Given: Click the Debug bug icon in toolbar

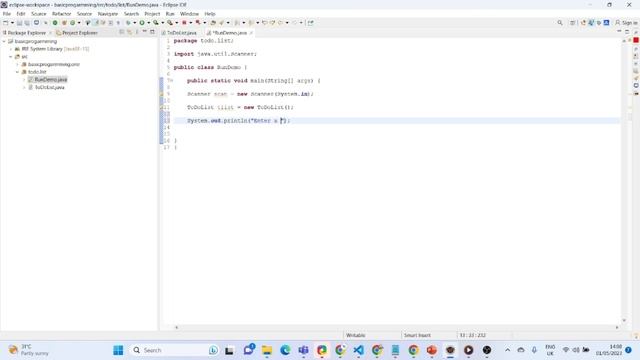Looking at the screenshot, I should coord(128,23).
